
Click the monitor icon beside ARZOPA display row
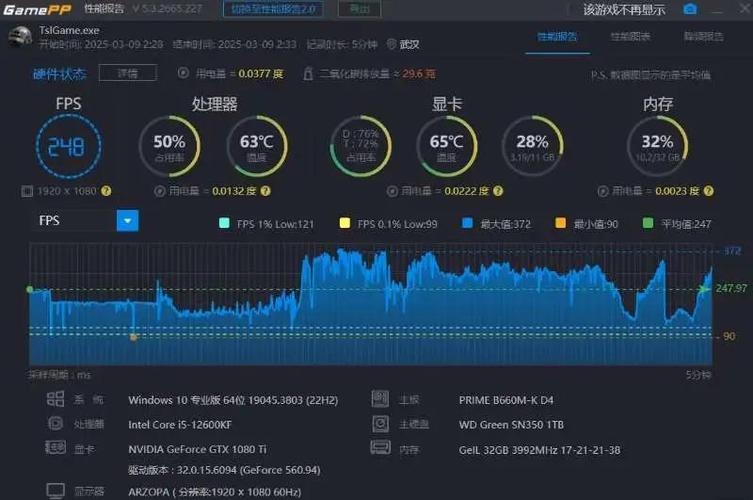(x=55, y=491)
